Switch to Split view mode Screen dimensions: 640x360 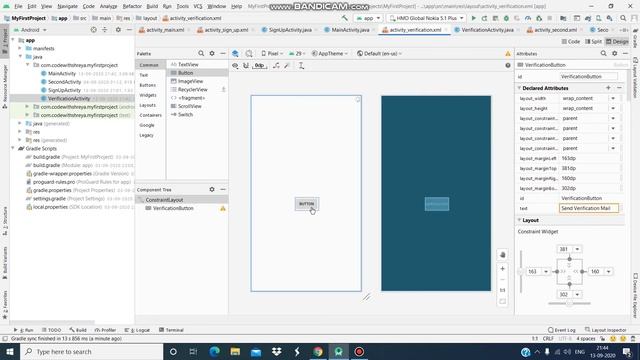(593, 42)
